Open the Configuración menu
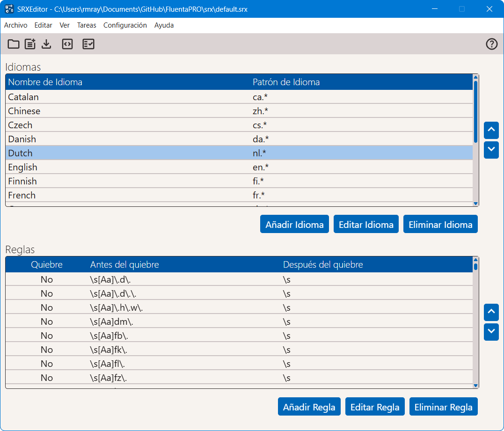 click(125, 25)
